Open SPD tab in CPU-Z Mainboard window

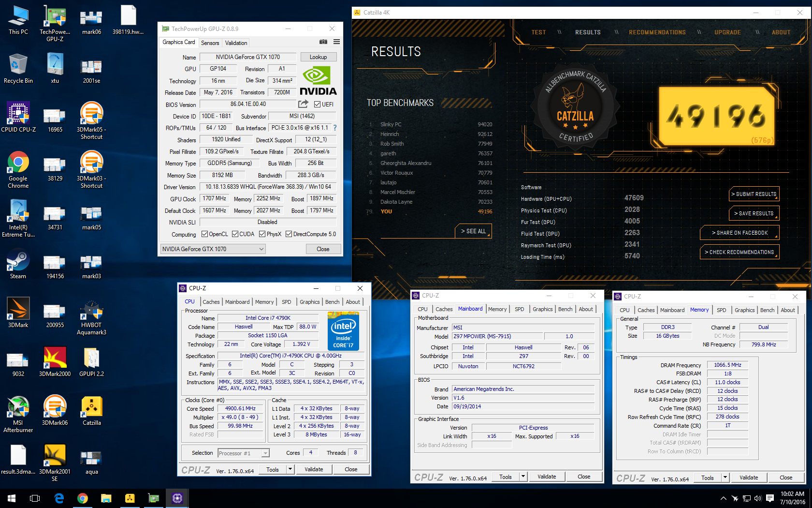519,309
